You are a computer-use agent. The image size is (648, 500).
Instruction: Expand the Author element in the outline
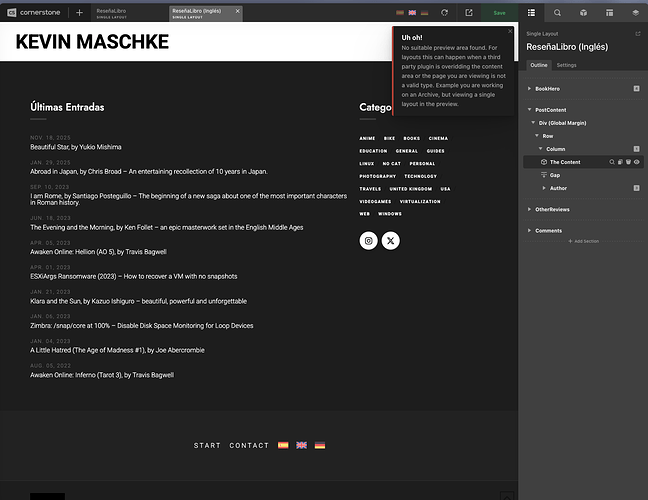pos(544,188)
